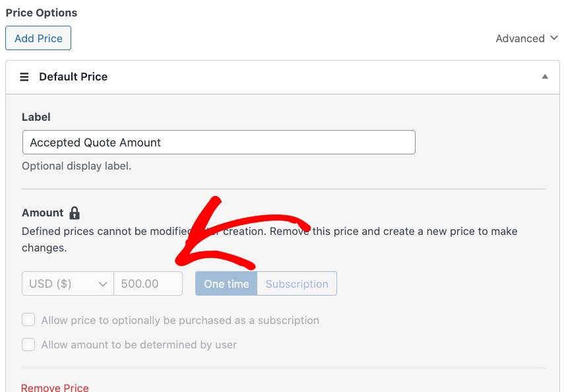The image size is (564, 392).
Task: Click the Remove Price link
Action: (55, 387)
